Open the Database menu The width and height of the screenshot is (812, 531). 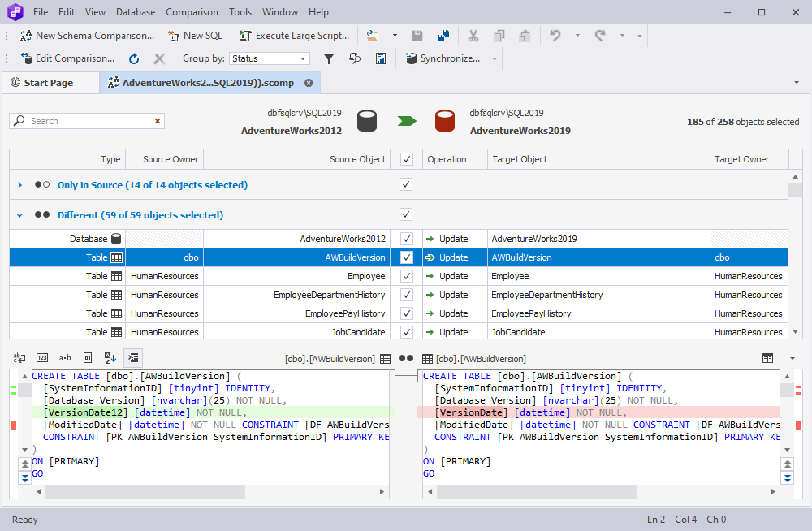pos(135,12)
